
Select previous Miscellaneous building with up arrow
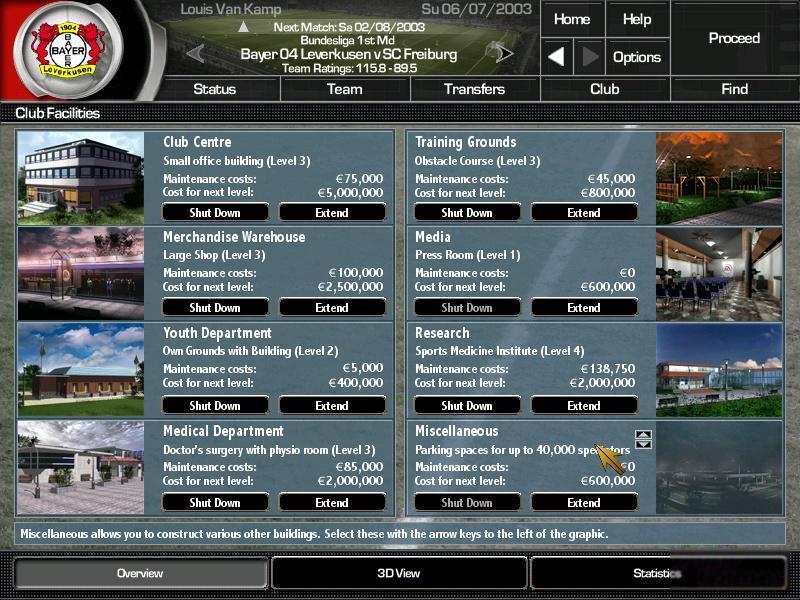(643, 435)
